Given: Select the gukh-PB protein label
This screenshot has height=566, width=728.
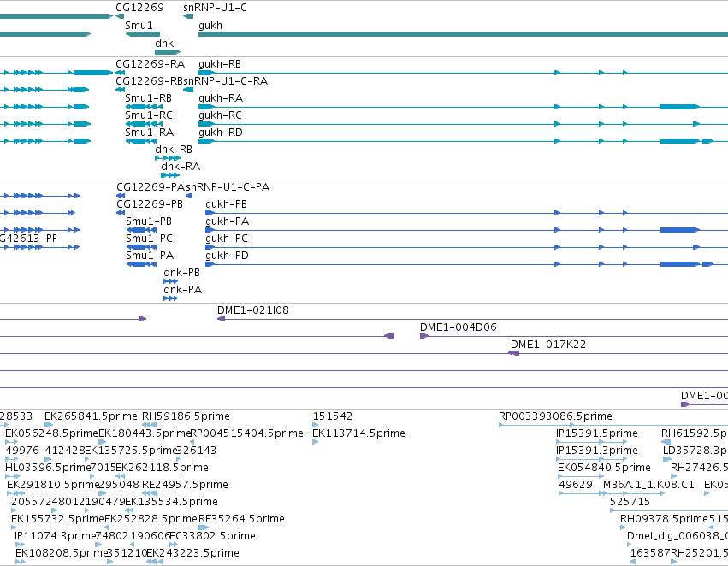Looking at the screenshot, I should point(226,204).
